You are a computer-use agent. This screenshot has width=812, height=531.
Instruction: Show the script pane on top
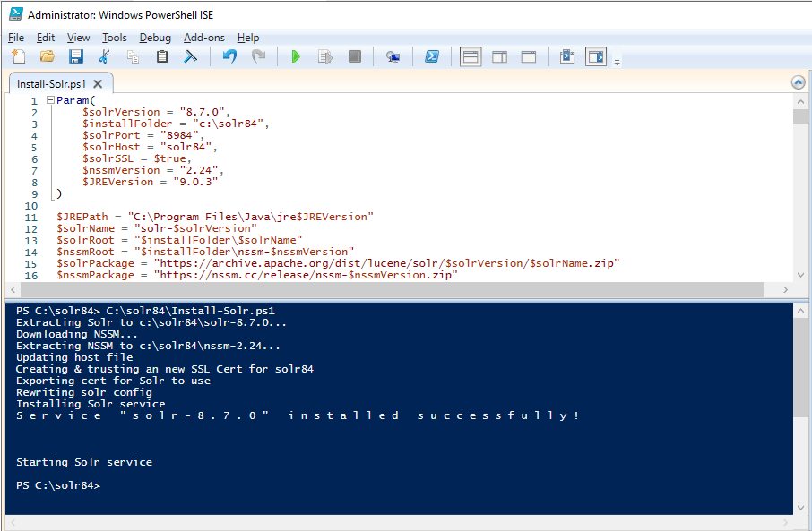tap(470, 56)
